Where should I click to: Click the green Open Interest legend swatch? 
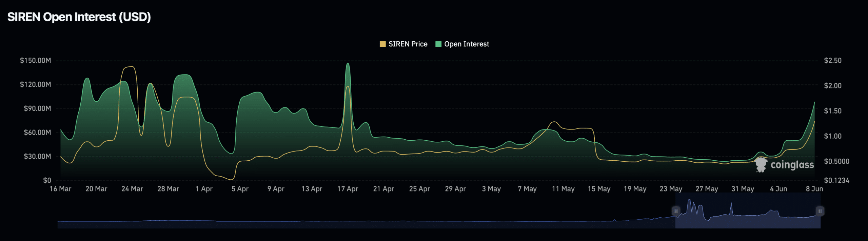click(438, 44)
